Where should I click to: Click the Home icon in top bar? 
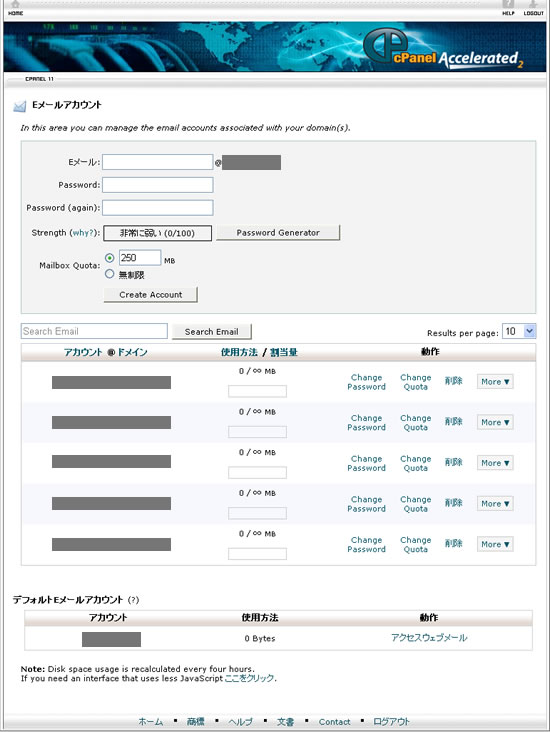click(15, 6)
